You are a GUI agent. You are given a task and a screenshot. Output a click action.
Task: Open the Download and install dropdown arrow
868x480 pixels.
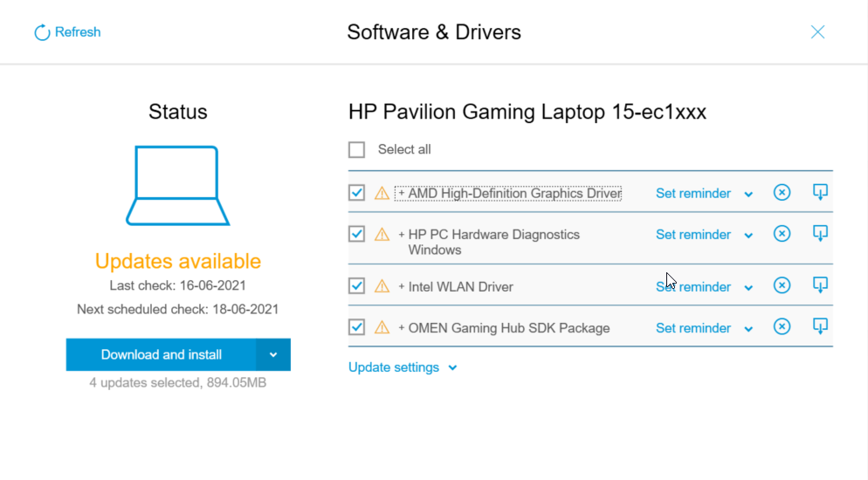tap(273, 355)
